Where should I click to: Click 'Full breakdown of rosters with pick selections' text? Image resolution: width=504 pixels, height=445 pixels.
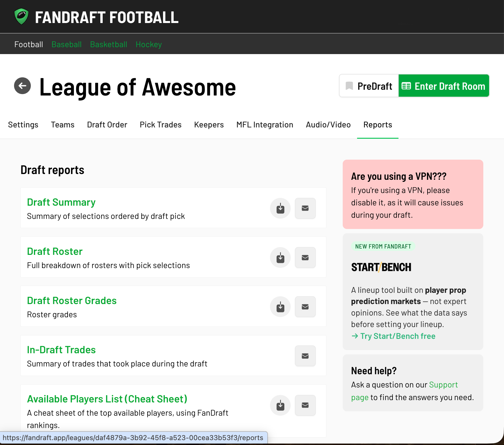click(108, 266)
